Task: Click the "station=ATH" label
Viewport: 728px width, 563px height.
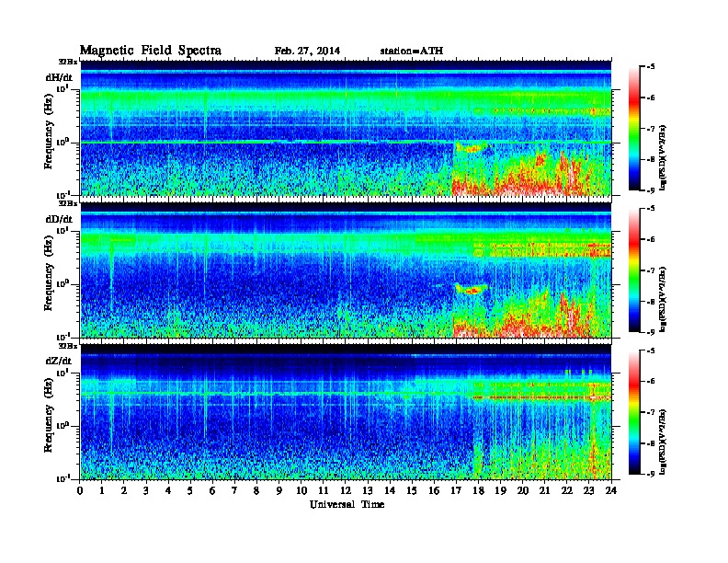Action: click(412, 52)
